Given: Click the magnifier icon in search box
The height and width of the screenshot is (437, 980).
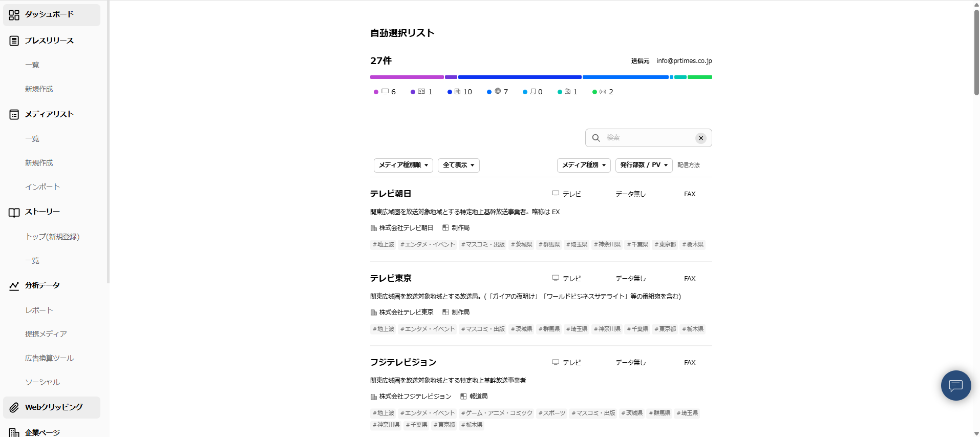Looking at the screenshot, I should pos(596,138).
